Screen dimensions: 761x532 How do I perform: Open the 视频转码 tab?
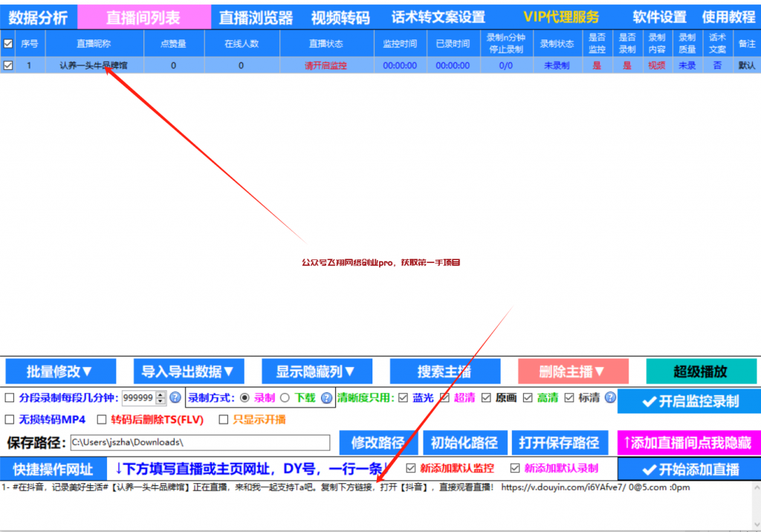(340, 17)
